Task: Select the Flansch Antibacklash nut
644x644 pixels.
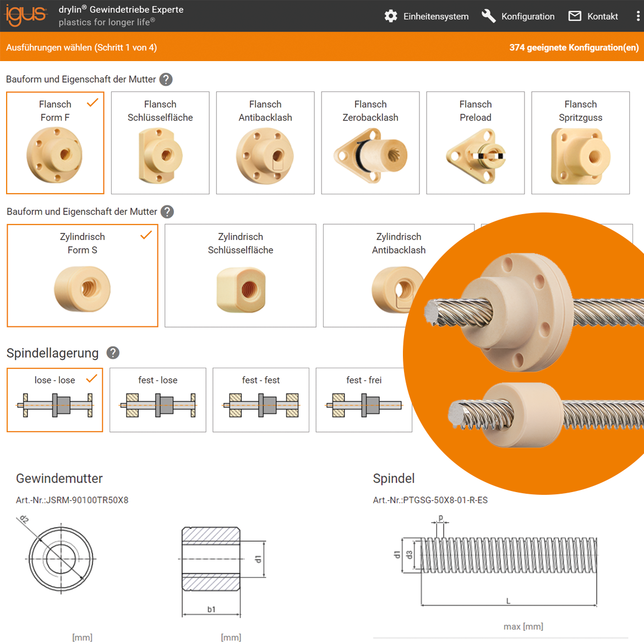Action: coord(265,143)
